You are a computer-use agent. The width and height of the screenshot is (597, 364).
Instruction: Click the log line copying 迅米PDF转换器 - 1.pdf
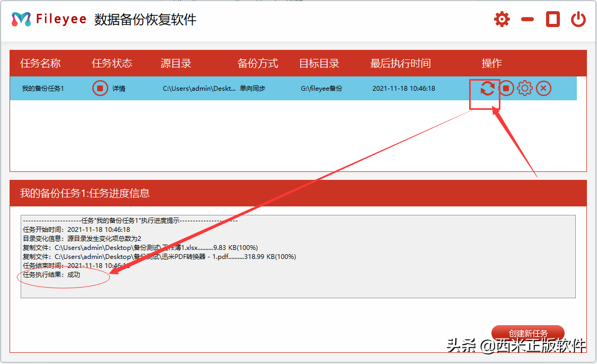point(159,257)
